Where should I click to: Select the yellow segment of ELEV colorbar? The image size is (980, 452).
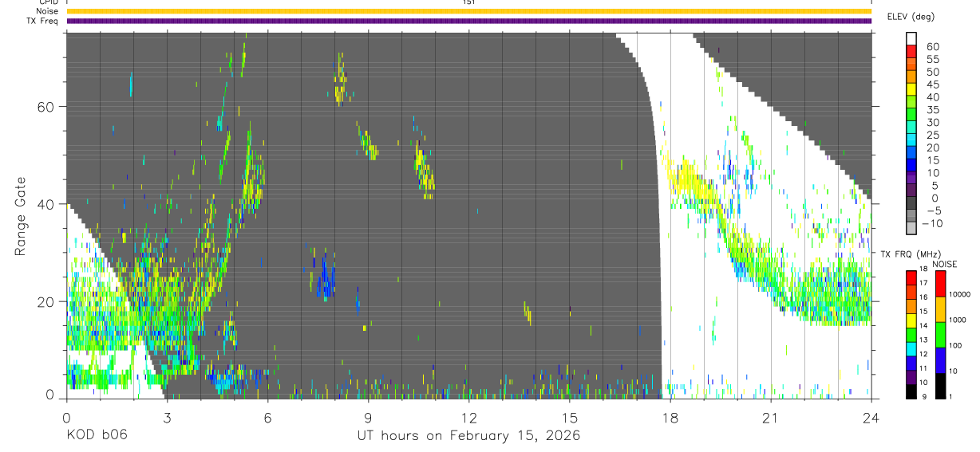(911, 90)
